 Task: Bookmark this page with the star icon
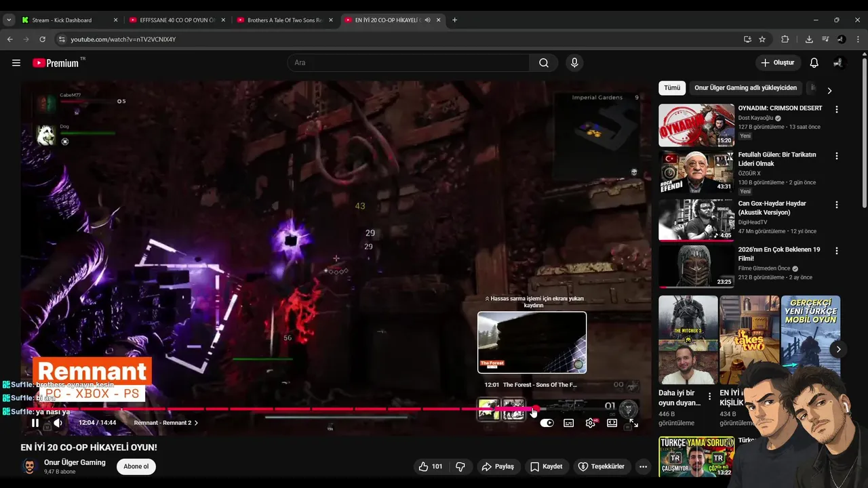(762, 39)
